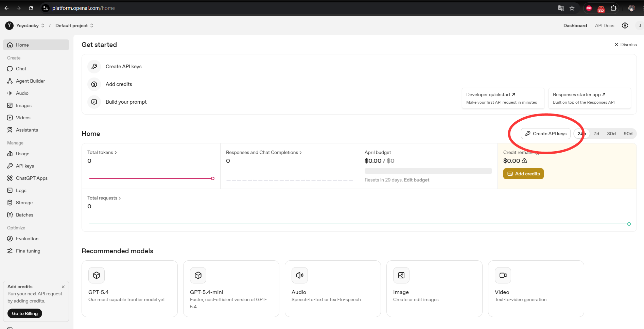Viewport: 644px width, 329px height.
Task: Open Fine-tuning in the sidebar
Action: [36, 251]
